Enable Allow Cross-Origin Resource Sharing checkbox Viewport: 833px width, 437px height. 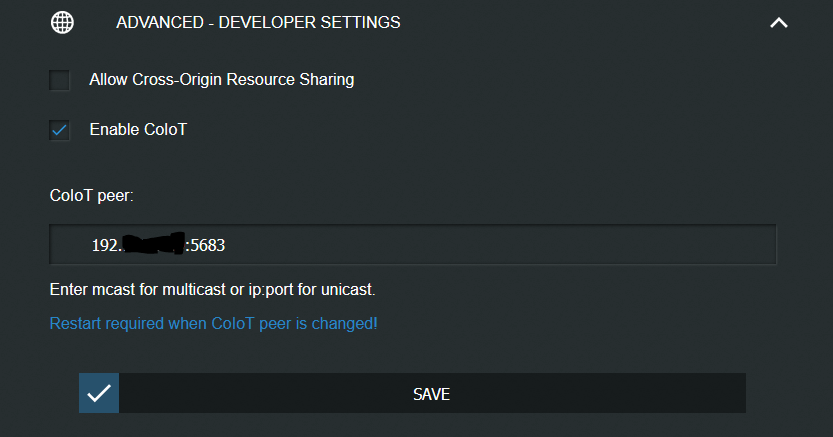tap(60, 80)
